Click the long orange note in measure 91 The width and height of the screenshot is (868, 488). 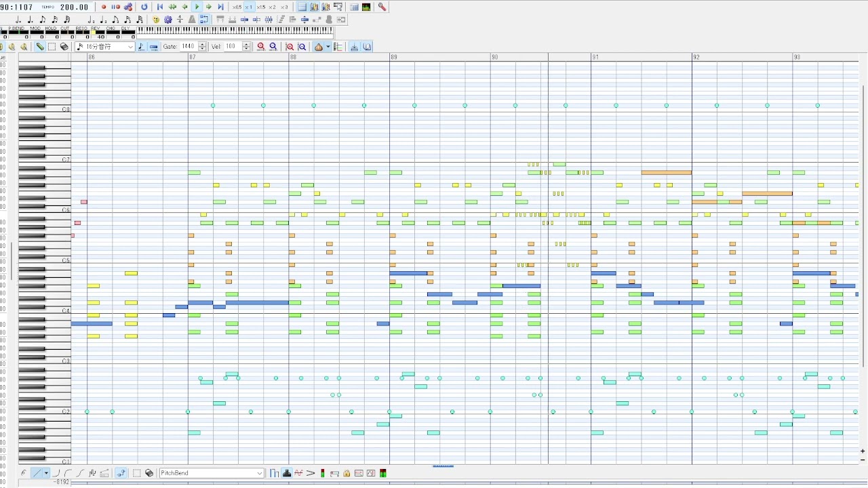click(667, 173)
